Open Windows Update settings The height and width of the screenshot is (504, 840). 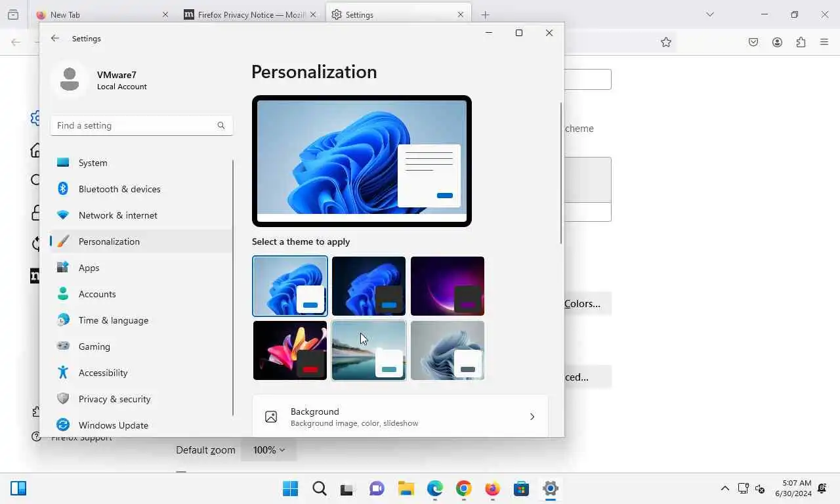(141, 425)
